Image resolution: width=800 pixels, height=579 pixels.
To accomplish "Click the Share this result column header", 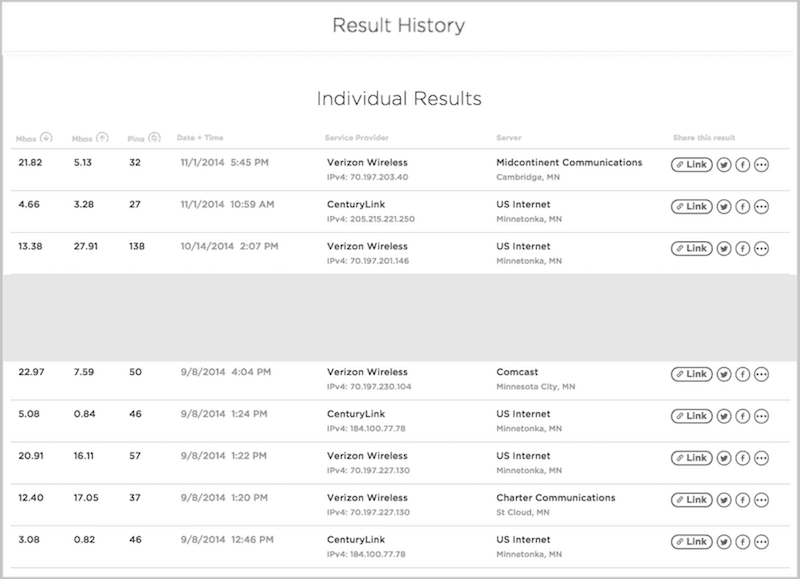I will click(704, 138).
